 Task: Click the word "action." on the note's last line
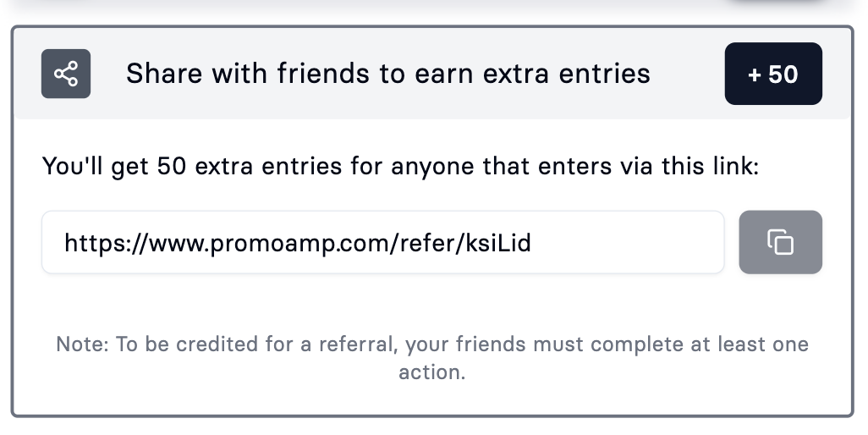(x=431, y=372)
